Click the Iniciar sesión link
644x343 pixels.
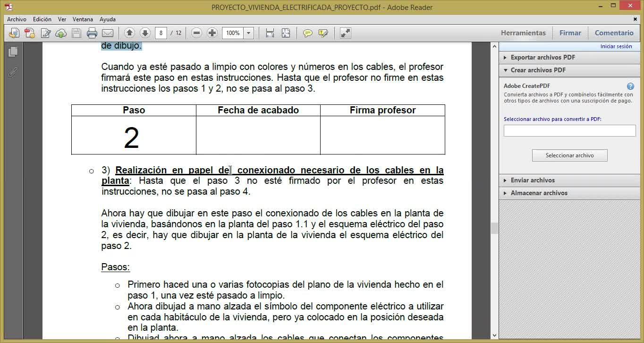[616, 46]
